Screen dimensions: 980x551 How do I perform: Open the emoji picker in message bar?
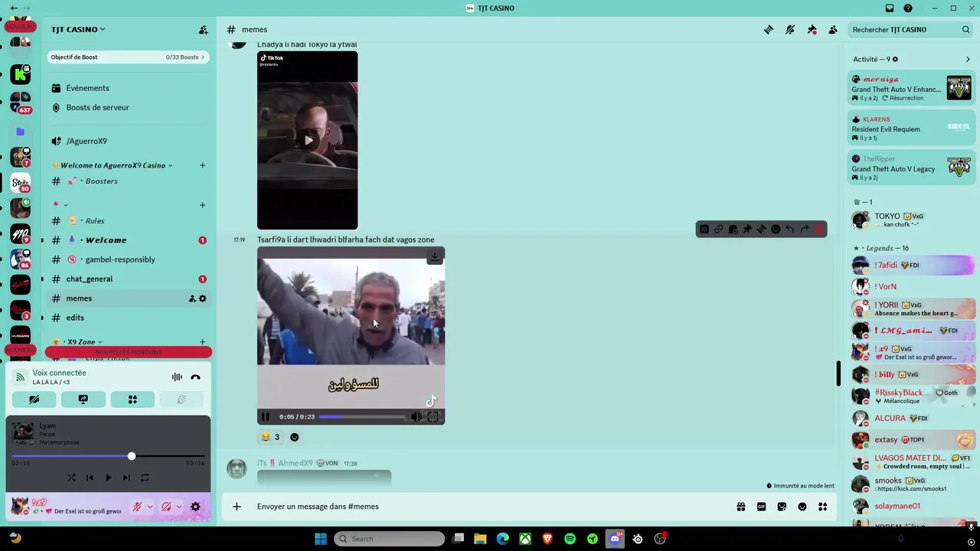click(802, 507)
